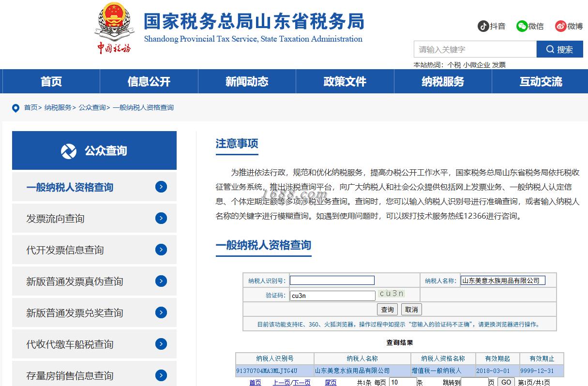Focus the 验证码 captcha input field

coord(332,296)
